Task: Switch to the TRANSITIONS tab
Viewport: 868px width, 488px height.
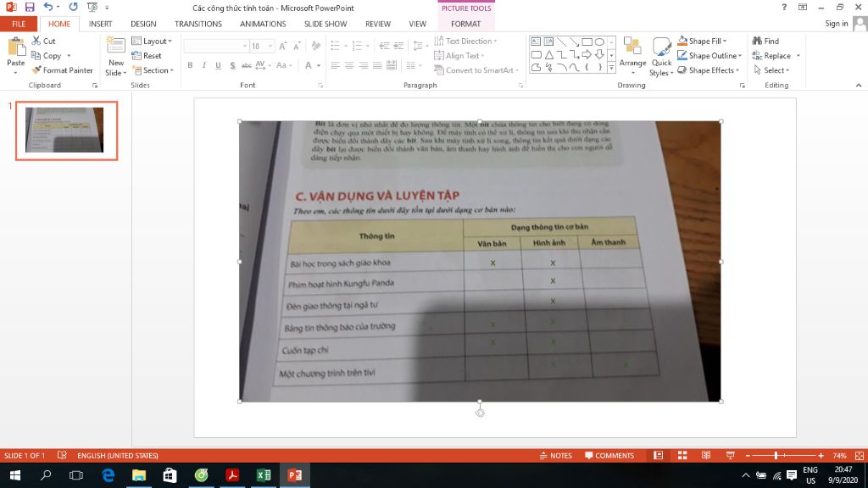Action: click(198, 24)
